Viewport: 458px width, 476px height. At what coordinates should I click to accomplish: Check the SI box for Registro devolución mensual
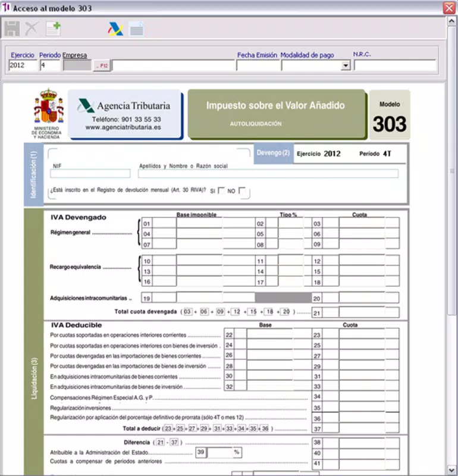(221, 190)
